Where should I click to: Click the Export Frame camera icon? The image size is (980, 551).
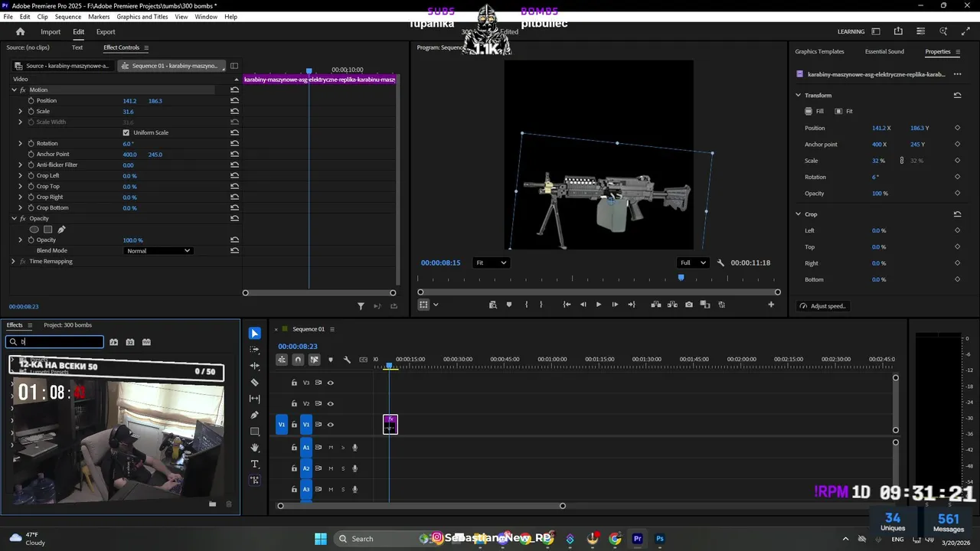coord(689,305)
